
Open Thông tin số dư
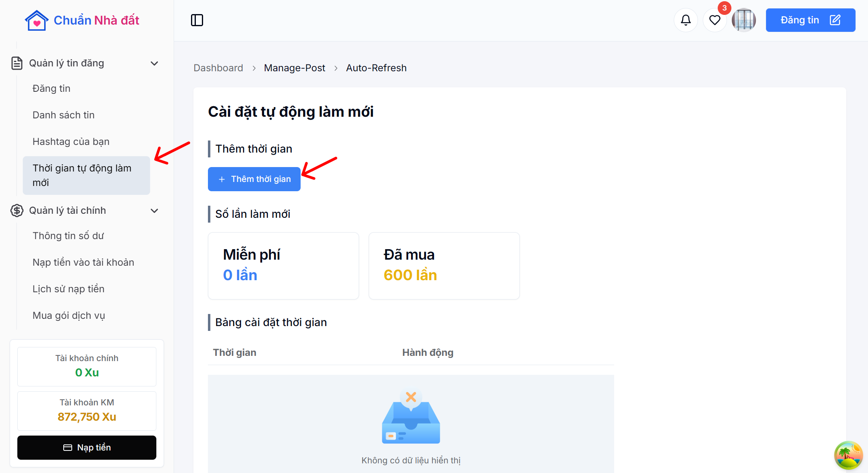tap(69, 236)
